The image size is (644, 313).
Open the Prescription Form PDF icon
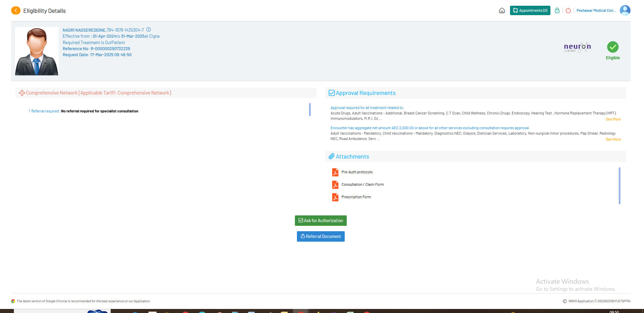point(335,197)
